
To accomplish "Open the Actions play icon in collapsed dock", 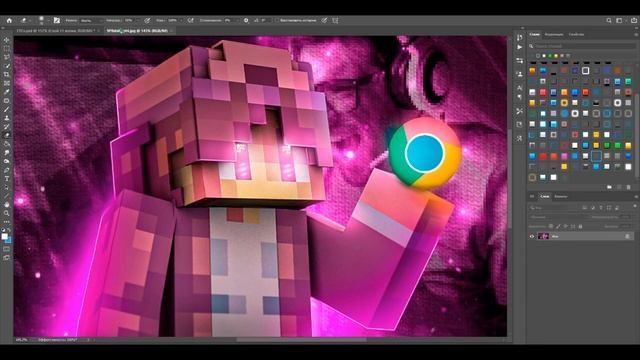I will coord(519,47).
